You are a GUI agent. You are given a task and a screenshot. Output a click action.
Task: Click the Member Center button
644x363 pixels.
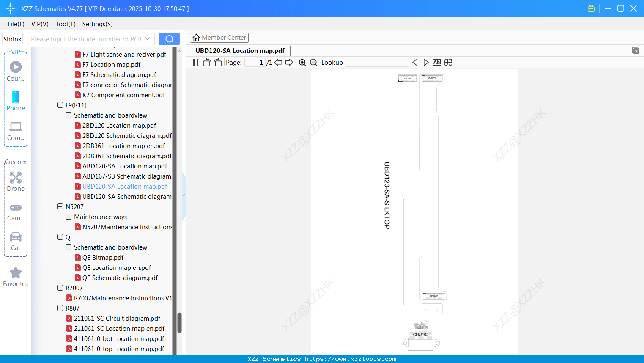(x=219, y=37)
